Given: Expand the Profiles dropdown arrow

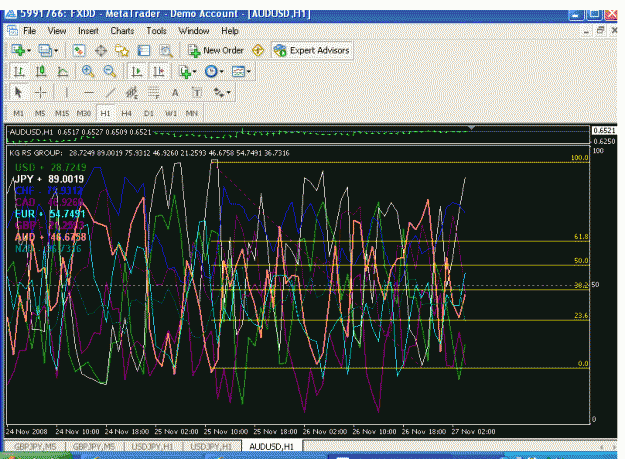Looking at the screenshot, I should 56,51.
